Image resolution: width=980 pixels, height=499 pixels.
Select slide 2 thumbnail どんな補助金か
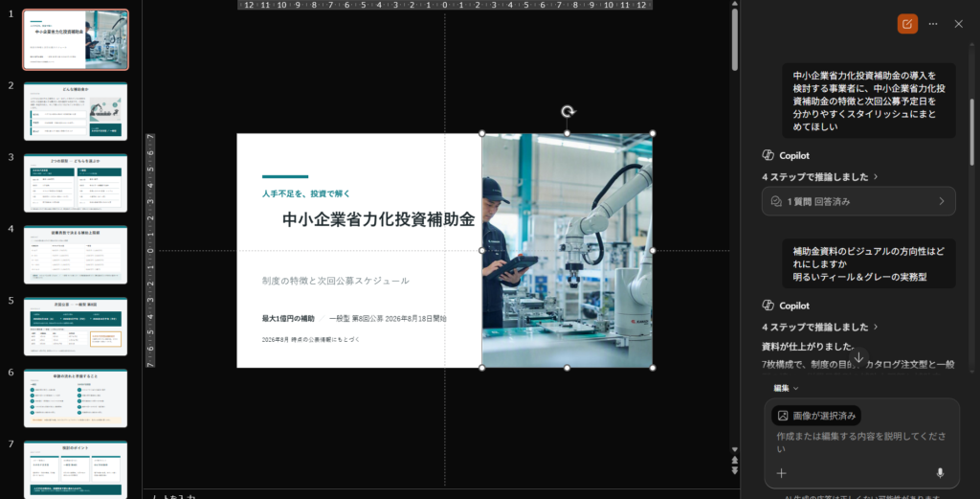point(76,111)
